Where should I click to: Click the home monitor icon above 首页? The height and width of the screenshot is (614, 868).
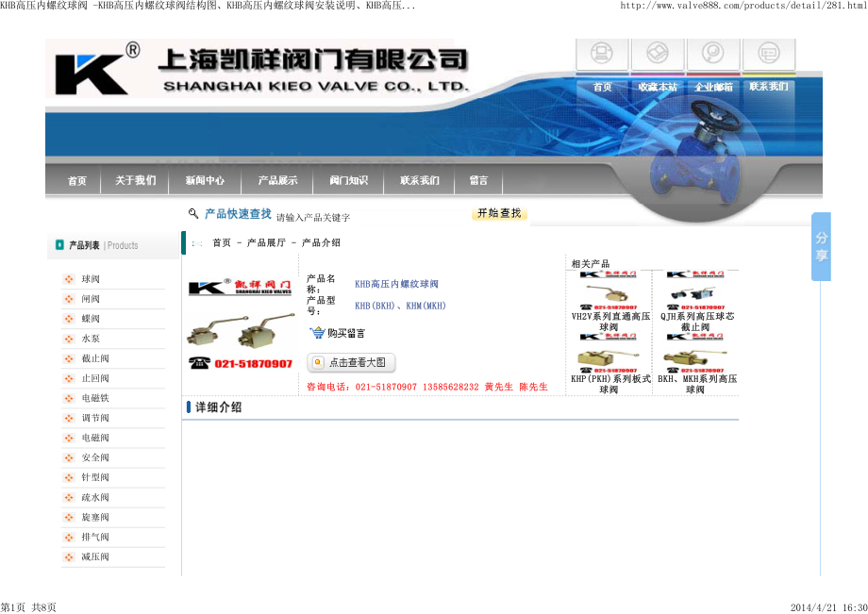coord(602,53)
